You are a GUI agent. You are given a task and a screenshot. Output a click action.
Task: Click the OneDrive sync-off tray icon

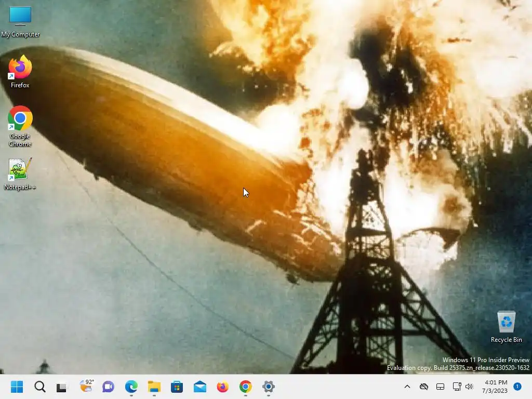[424, 387]
